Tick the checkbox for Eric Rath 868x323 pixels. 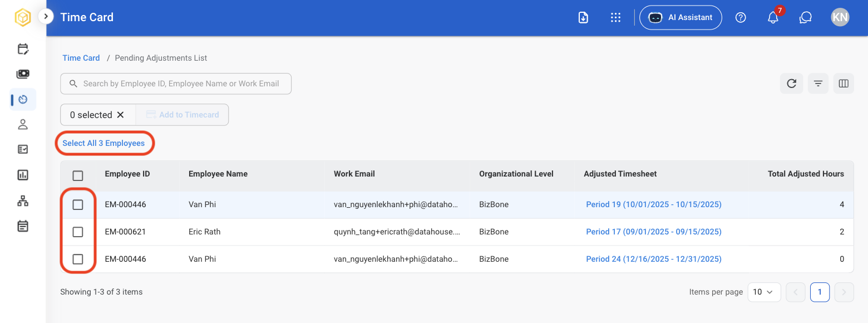click(x=78, y=232)
